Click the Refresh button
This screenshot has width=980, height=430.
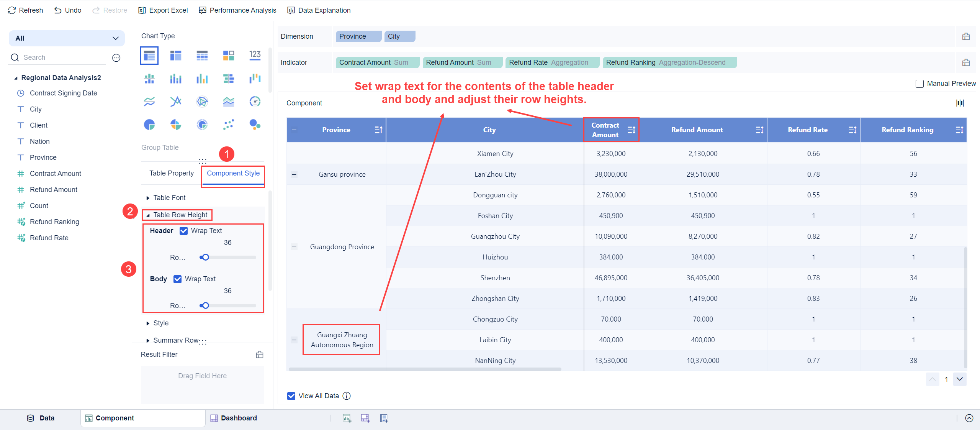coord(25,10)
